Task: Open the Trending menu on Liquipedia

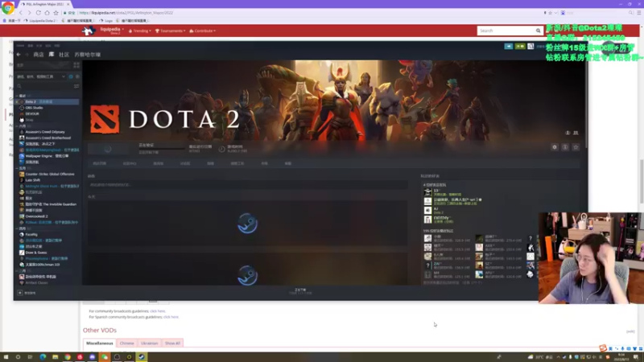Action: point(139,31)
